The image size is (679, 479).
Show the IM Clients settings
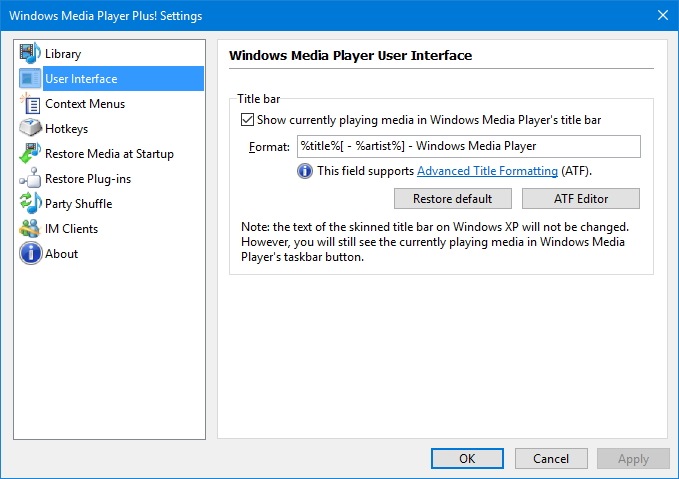71,229
